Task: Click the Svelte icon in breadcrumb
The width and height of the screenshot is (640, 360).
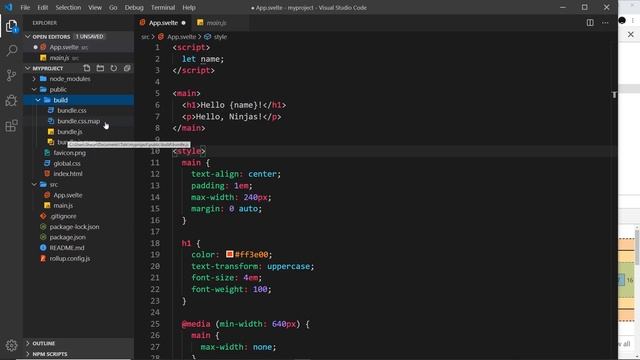Action: click(161, 37)
